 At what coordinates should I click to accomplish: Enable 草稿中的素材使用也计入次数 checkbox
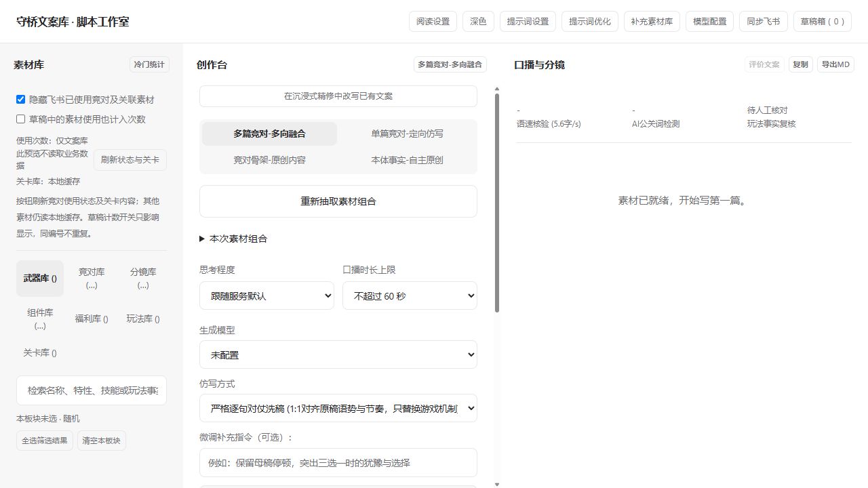[x=21, y=119]
